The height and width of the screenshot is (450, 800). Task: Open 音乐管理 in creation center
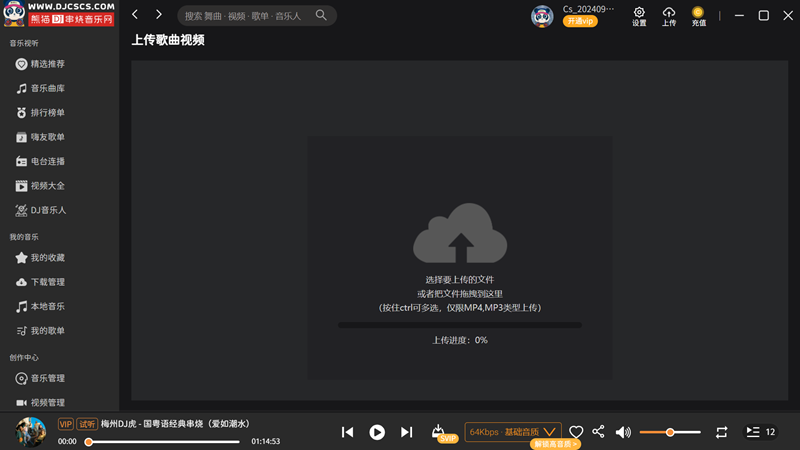[40, 378]
